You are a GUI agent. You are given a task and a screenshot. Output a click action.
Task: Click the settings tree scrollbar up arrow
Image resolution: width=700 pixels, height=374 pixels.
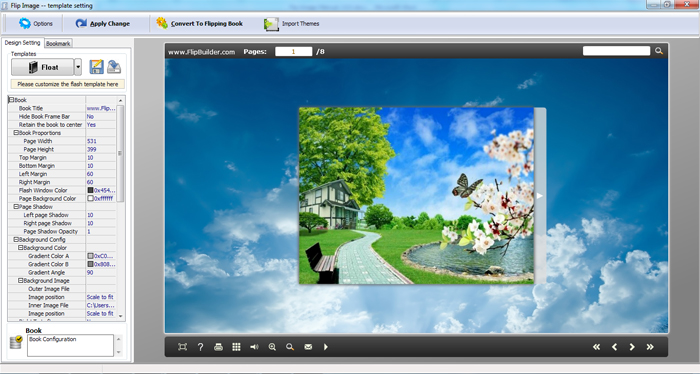121,100
